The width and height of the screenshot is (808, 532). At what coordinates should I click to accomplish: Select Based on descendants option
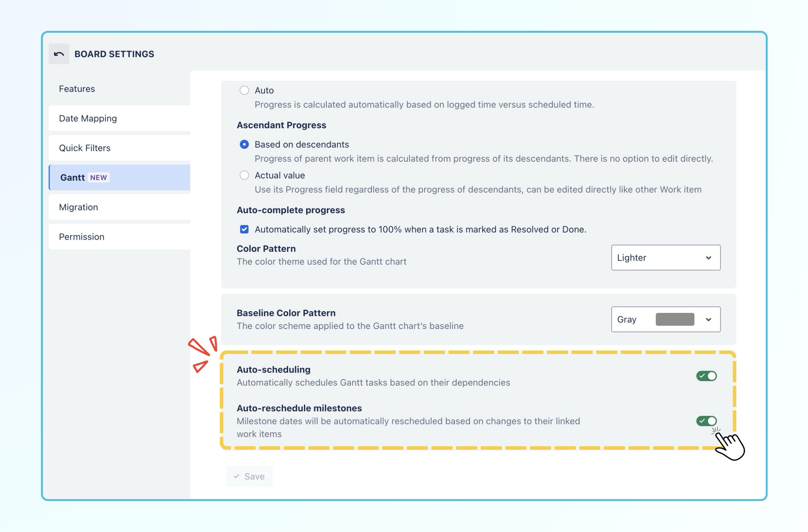[244, 145]
